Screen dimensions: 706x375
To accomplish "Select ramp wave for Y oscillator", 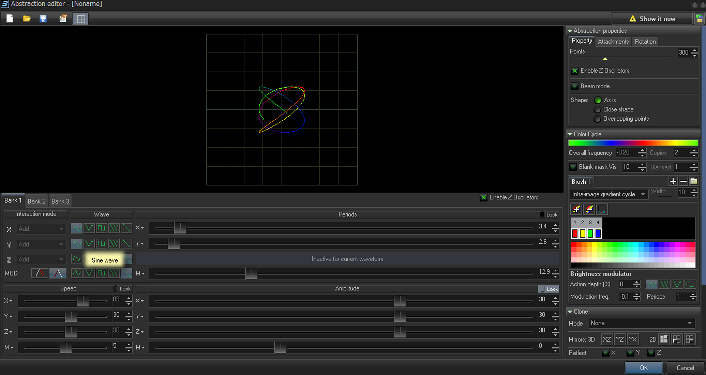I will pos(127,244).
